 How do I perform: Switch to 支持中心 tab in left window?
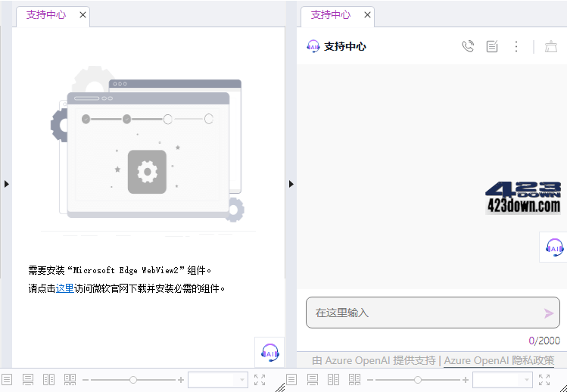click(x=46, y=15)
